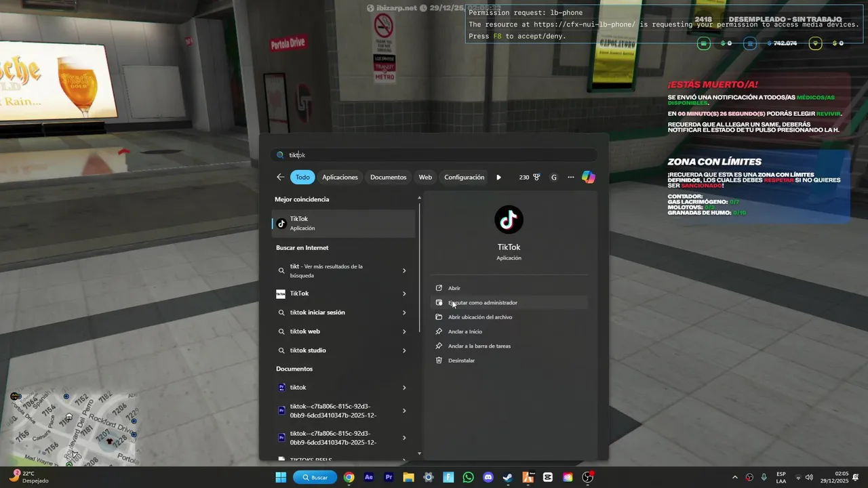
Task: Open the ESP LAA language switcher
Action: [781, 477]
